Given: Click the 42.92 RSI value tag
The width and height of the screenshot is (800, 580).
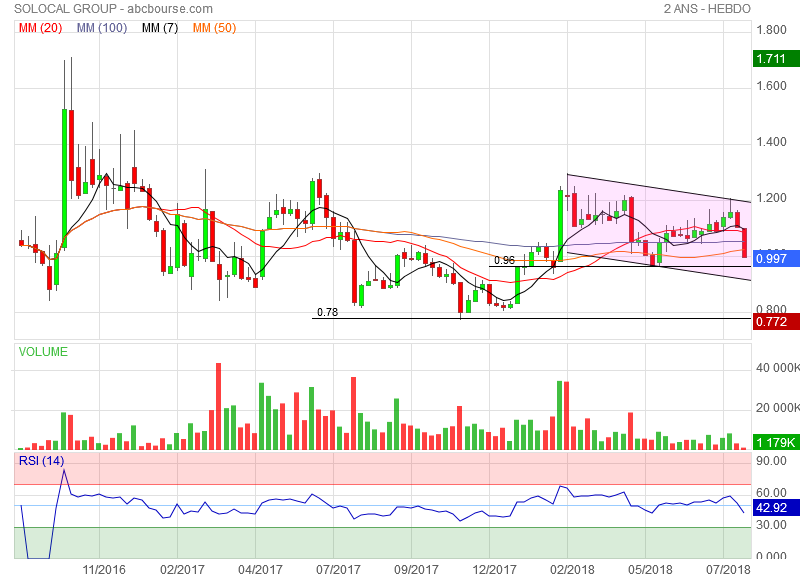Looking at the screenshot, I should [776, 508].
